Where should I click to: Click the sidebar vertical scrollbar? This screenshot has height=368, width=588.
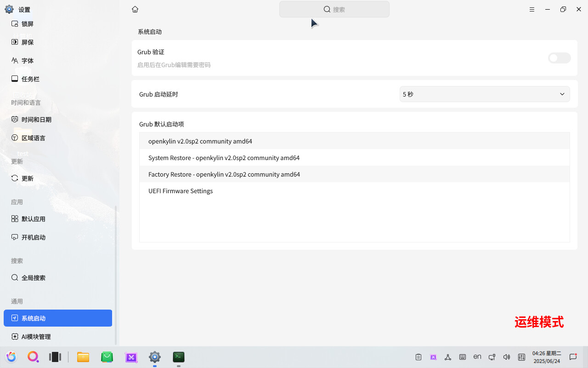[x=116, y=275]
